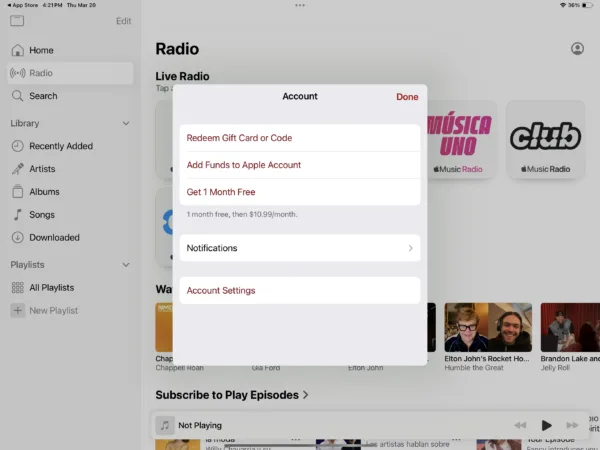The image size is (600, 450).
Task: Tap Add Funds to Apple Account
Action: (x=300, y=165)
